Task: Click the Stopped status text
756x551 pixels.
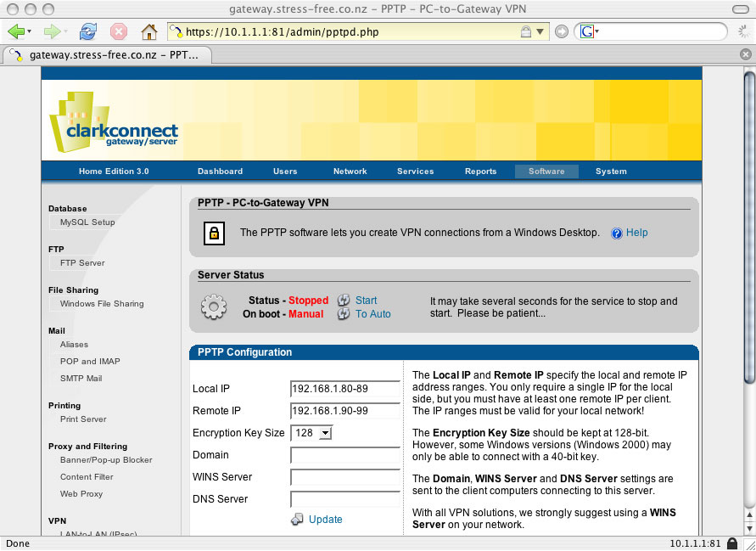Action: pyautogui.click(x=308, y=301)
